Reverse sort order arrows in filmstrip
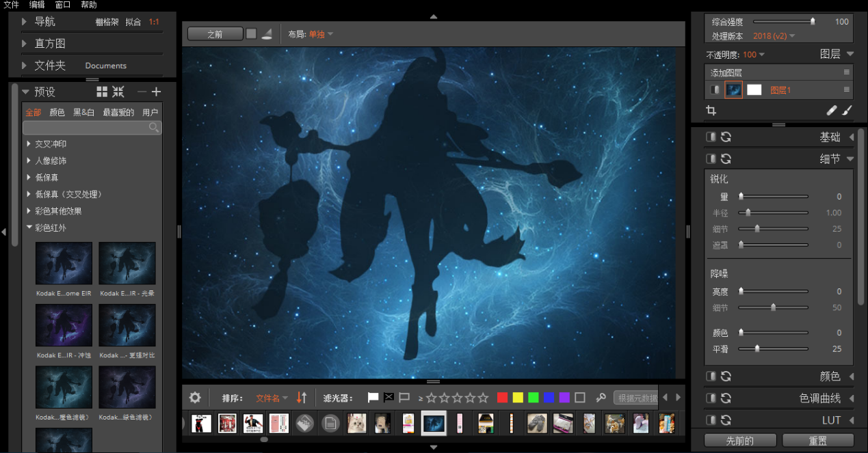Screen dimensions: 868x453 [x=302, y=398]
